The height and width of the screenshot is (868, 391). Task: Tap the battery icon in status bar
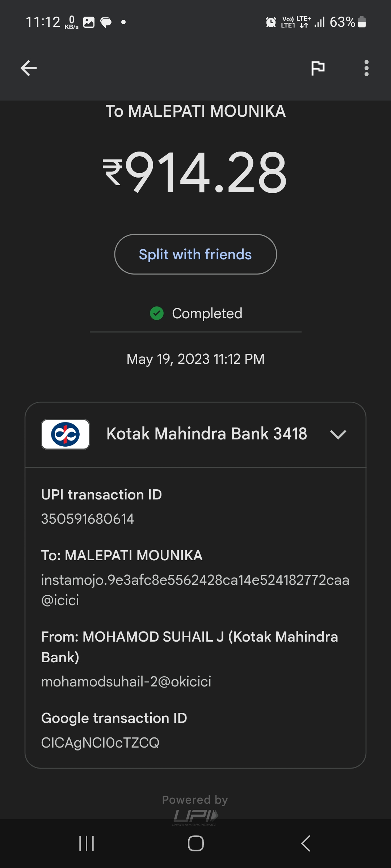[362, 22]
